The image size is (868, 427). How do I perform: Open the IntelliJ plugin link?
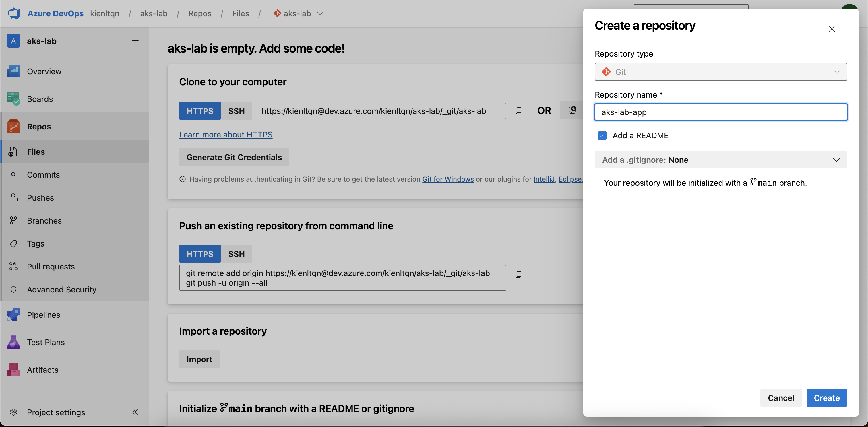coord(544,179)
